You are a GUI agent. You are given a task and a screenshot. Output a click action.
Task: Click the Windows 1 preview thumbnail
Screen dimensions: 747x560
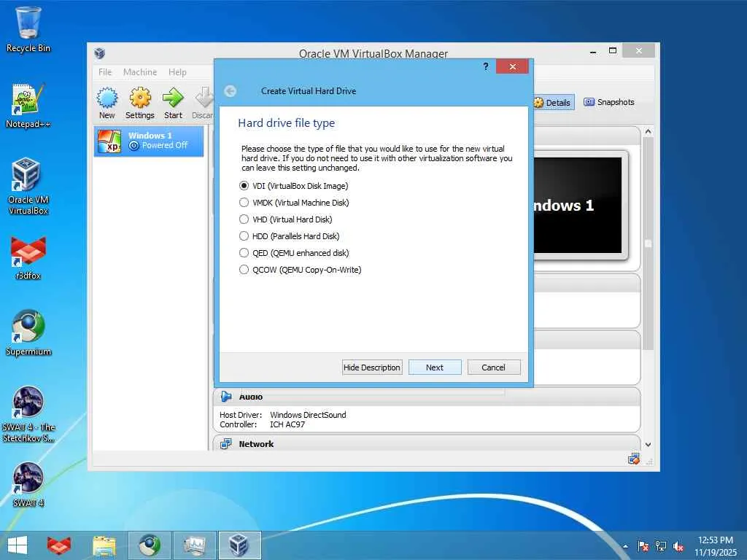pos(578,205)
